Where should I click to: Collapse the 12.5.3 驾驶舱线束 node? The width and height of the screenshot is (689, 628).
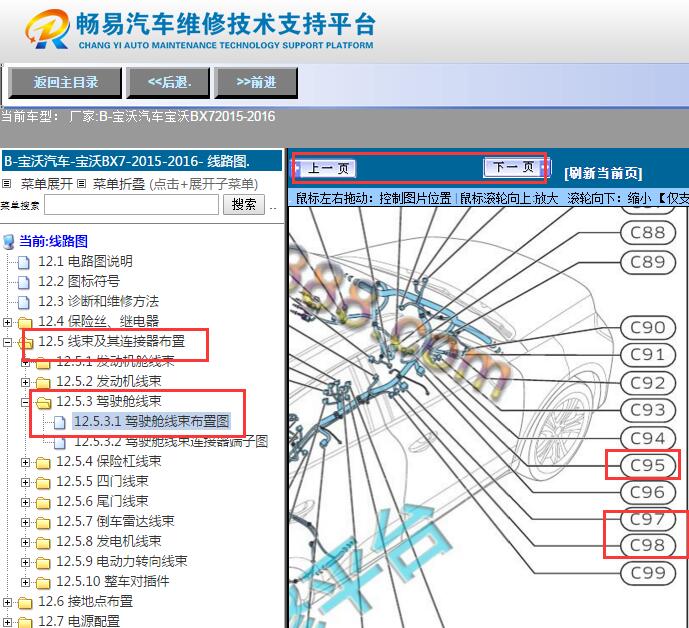click(x=25, y=402)
